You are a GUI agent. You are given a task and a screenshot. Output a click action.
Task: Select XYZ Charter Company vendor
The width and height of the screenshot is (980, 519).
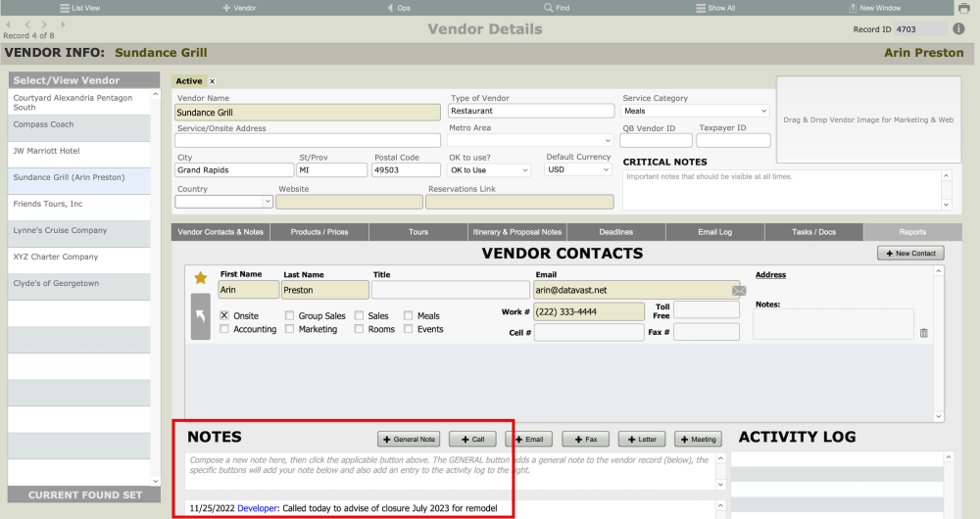[79, 260]
